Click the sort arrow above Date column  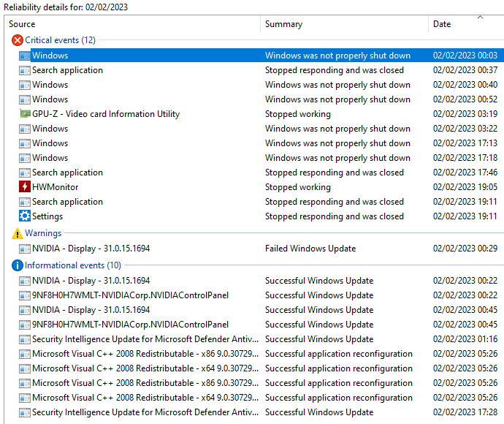click(x=480, y=17)
